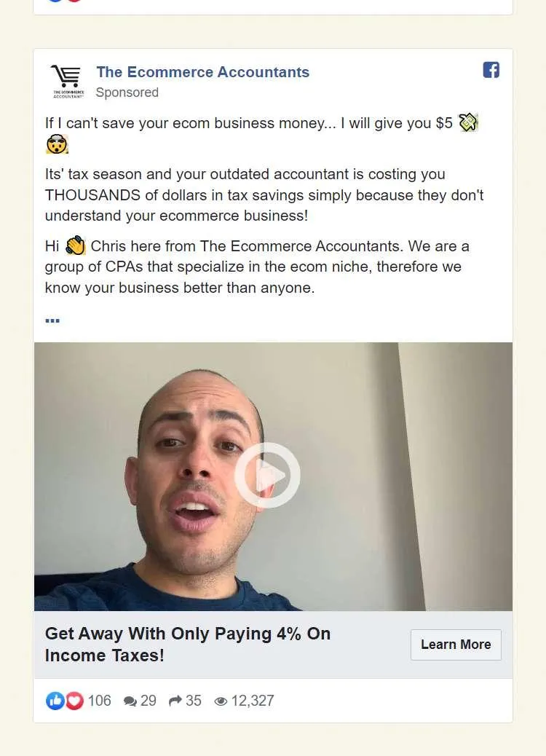This screenshot has height=756, width=546.
Task: Click the waving hand emoji
Action: (75, 246)
